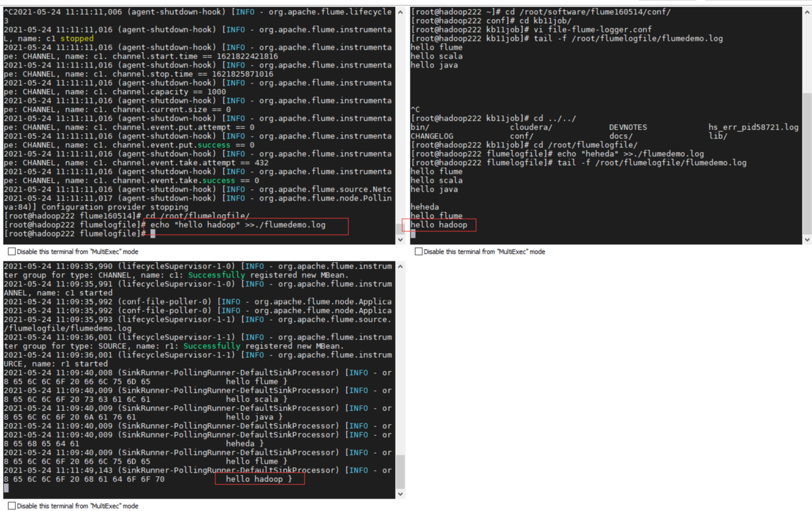
Task: Click bottom-left terminal's scrollbar thumb
Action: [400, 471]
